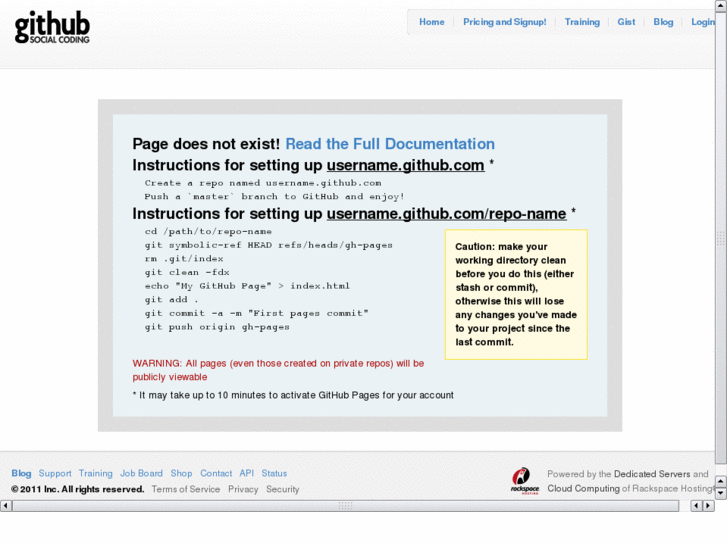
Task: Check the Status footer link
Action: 274,473
